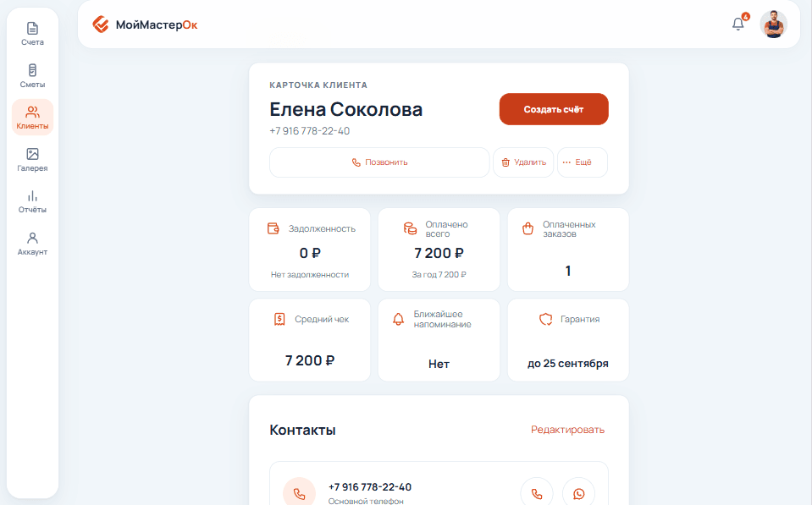Screen dimensions: 812x505
Task: Open notifications bell icon
Action: coord(738,24)
